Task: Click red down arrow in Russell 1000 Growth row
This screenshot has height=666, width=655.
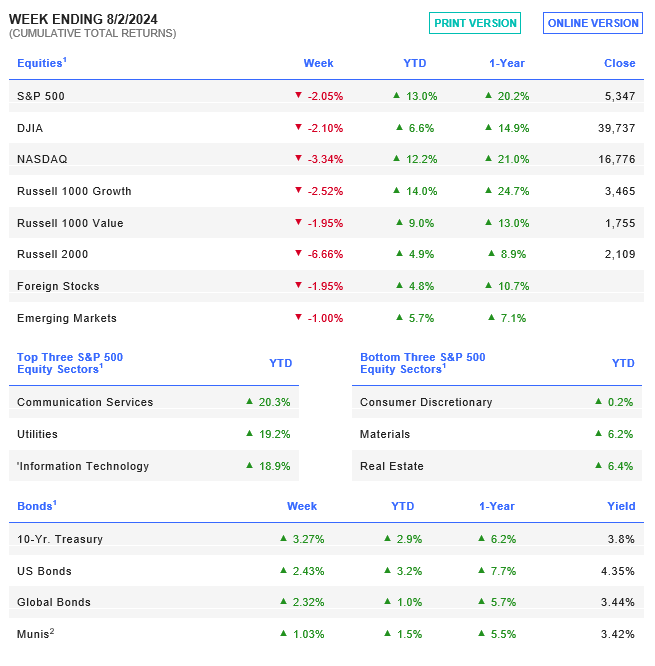Action: [299, 190]
